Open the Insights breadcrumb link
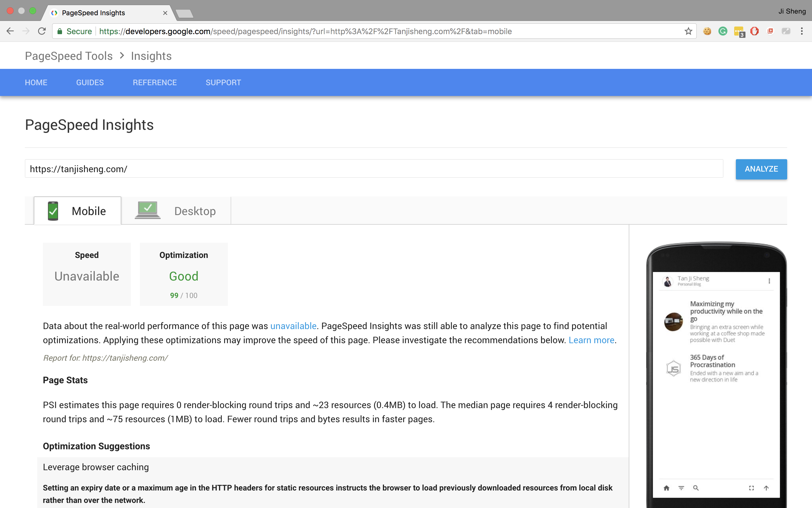The height and width of the screenshot is (508, 812). click(151, 56)
